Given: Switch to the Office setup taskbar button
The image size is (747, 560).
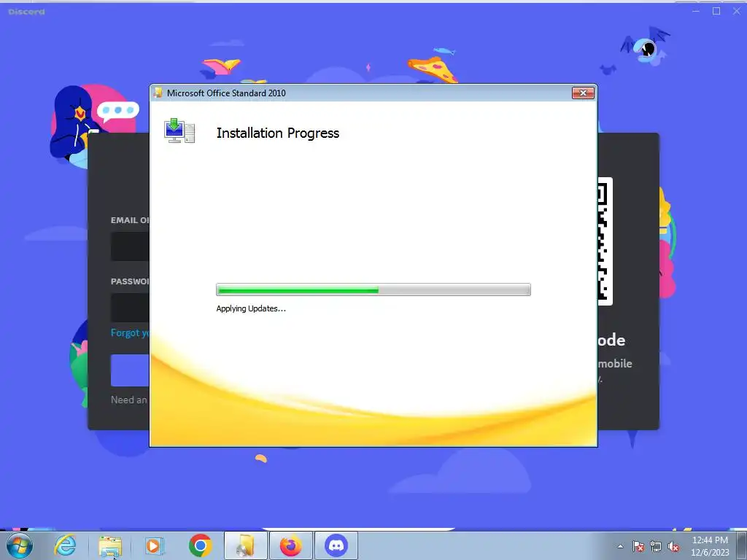Looking at the screenshot, I should click(246, 545).
